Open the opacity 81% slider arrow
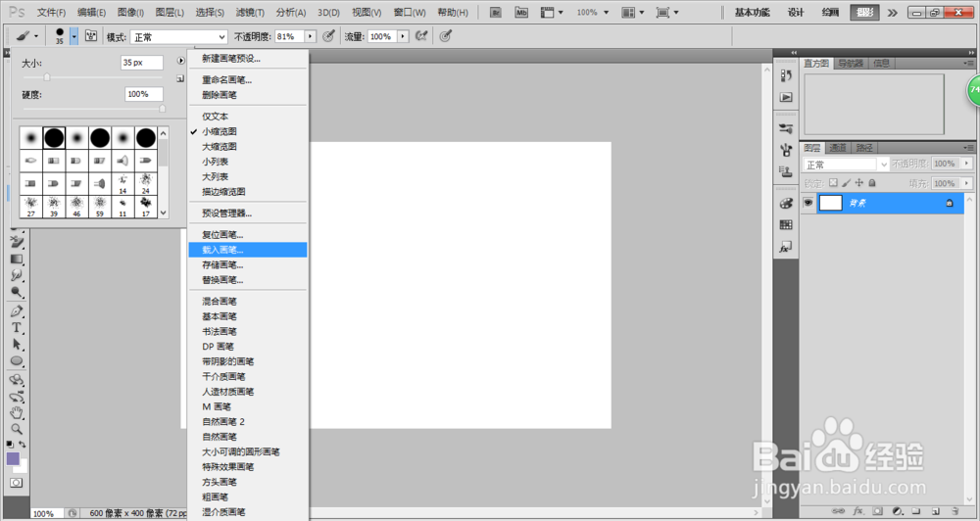Viewport: 980px width, 521px height. point(311,37)
